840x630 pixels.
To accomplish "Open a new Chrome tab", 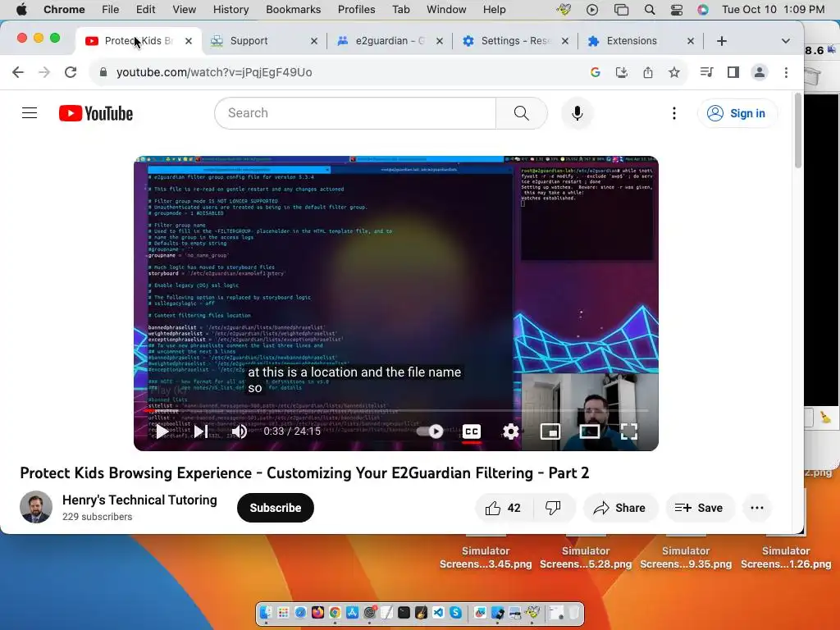I will (722, 41).
